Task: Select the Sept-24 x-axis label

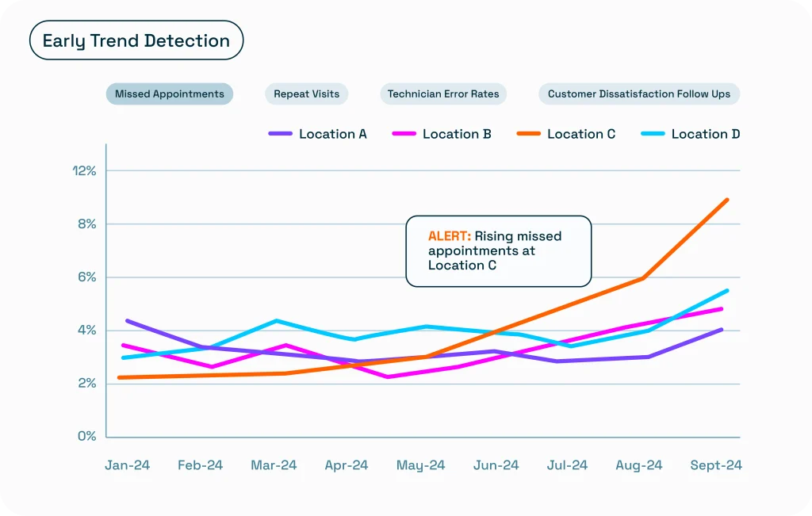Action: [x=716, y=465]
